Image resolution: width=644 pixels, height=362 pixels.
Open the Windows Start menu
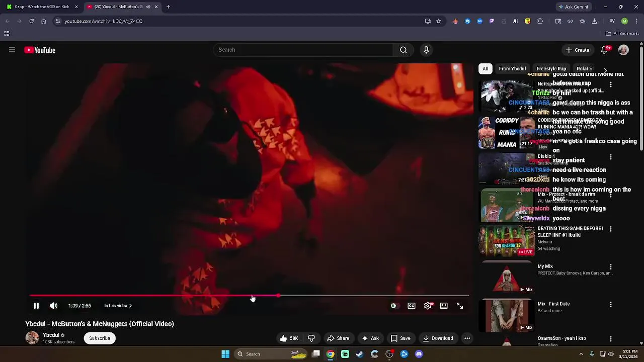[225, 354]
